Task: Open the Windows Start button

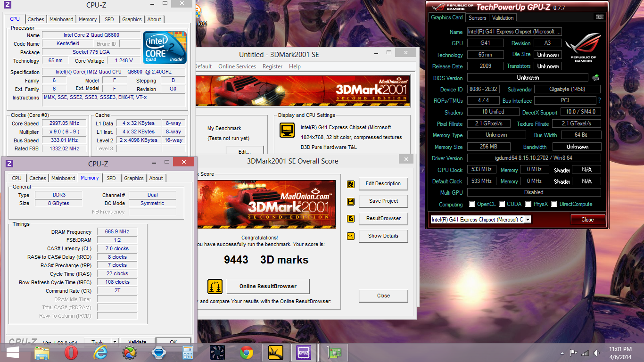Action: [x=13, y=353]
